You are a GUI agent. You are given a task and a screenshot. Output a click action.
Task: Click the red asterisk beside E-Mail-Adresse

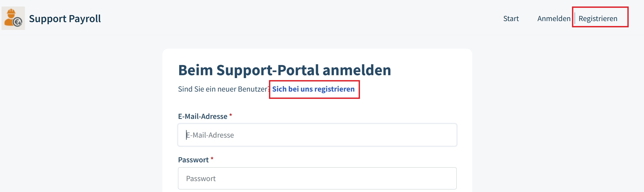pos(231,115)
